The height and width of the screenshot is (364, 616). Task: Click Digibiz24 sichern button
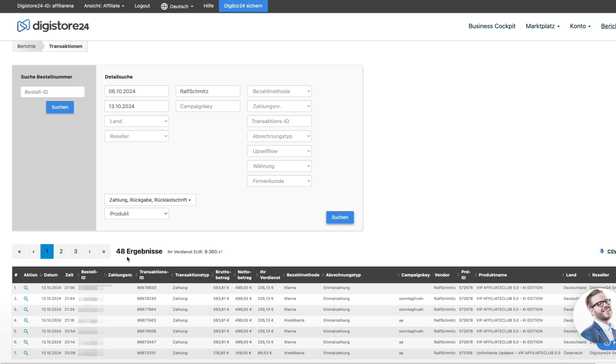pyautogui.click(x=243, y=6)
